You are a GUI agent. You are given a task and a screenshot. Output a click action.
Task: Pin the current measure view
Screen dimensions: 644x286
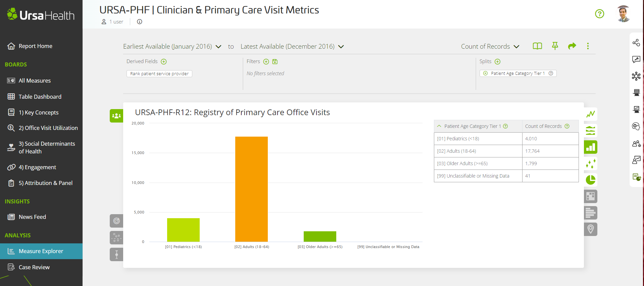click(555, 46)
